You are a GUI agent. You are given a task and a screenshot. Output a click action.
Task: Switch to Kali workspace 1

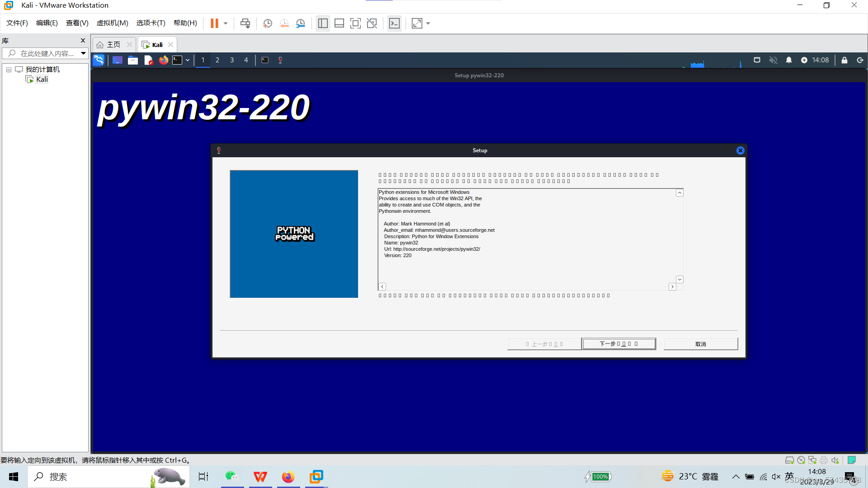203,60
